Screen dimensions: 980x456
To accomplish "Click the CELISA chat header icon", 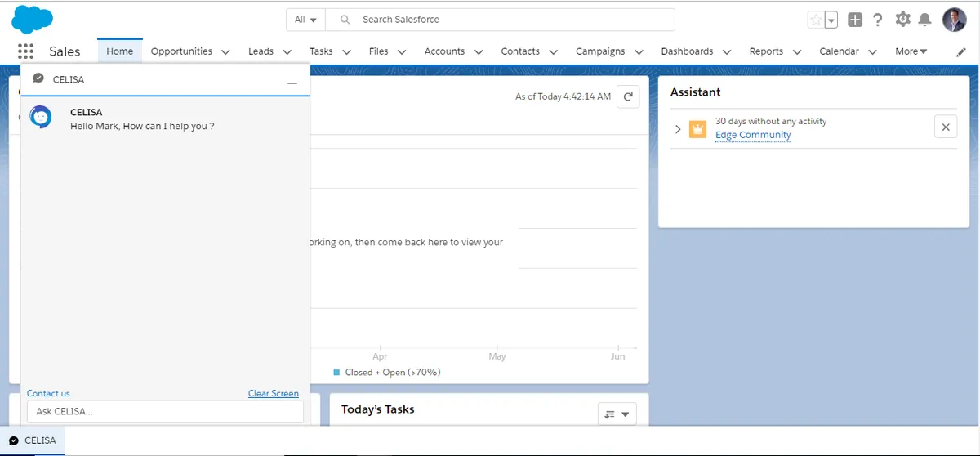I will pos(38,78).
